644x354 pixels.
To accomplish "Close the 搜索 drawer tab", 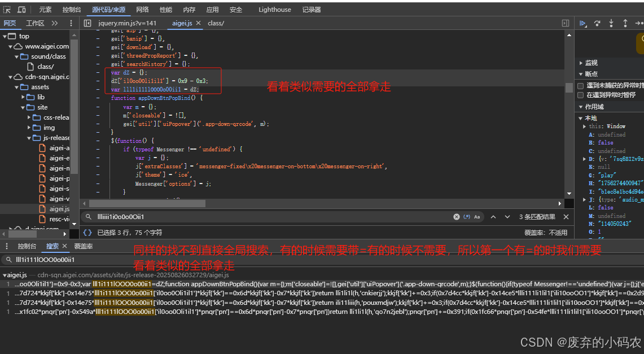I will (x=64, y=246).
